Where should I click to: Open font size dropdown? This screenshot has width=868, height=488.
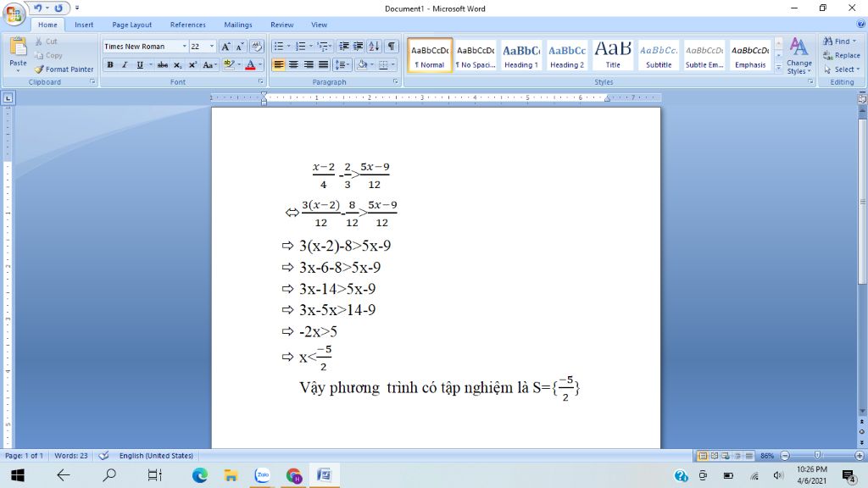point(211,47)
